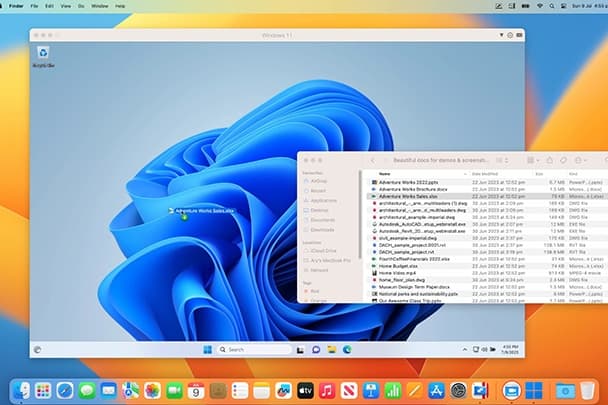
Task: Open the File menu in the menu bar
Action: [34, 6]
